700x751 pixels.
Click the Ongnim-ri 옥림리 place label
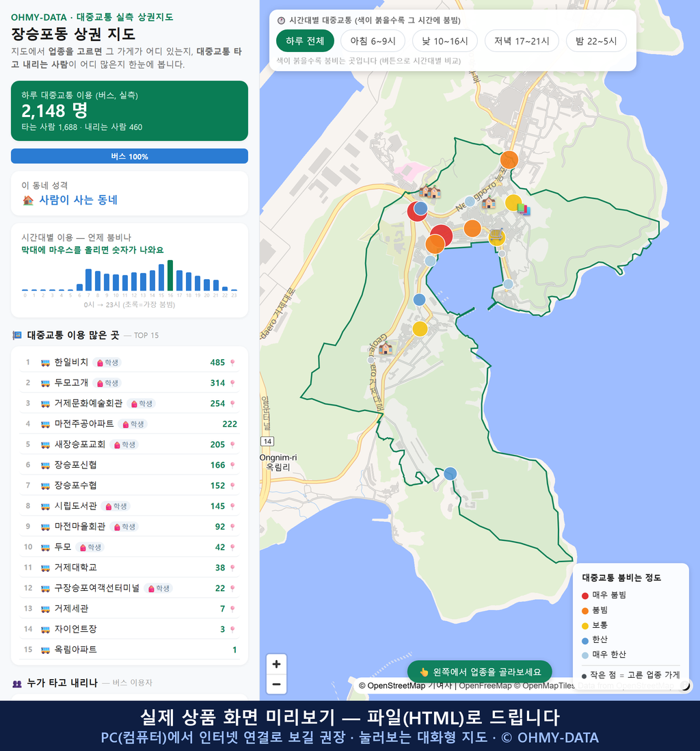(278, 462)
